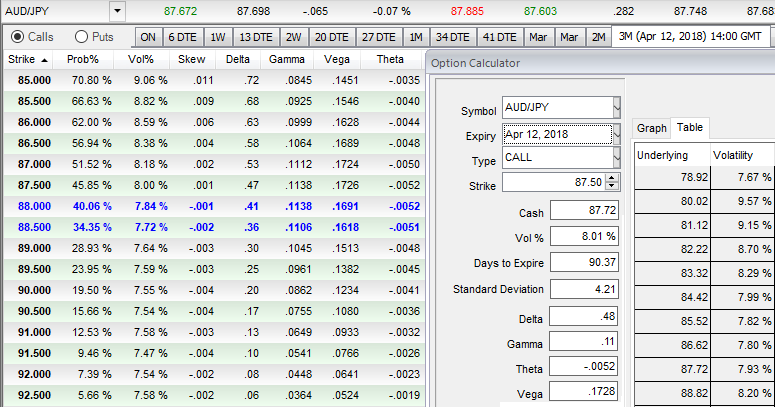Screen dimensions: 776x407
Task: Switch to the ON expiry tab
Action: click(x=148, y=37)
